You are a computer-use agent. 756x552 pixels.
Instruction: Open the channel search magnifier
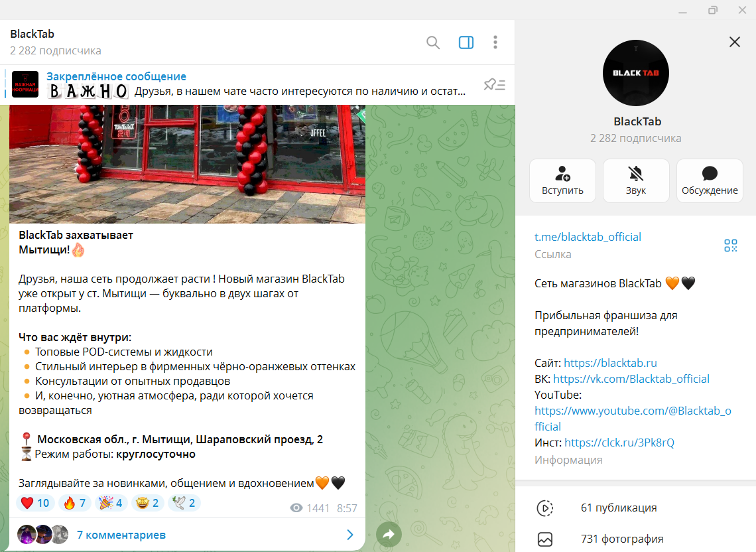point(433,42)
